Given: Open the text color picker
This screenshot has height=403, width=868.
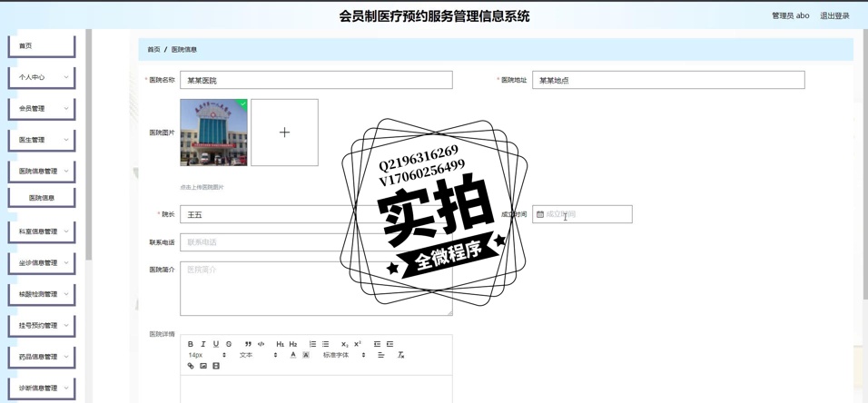Looking at the screenshot, I should [293, 355].
